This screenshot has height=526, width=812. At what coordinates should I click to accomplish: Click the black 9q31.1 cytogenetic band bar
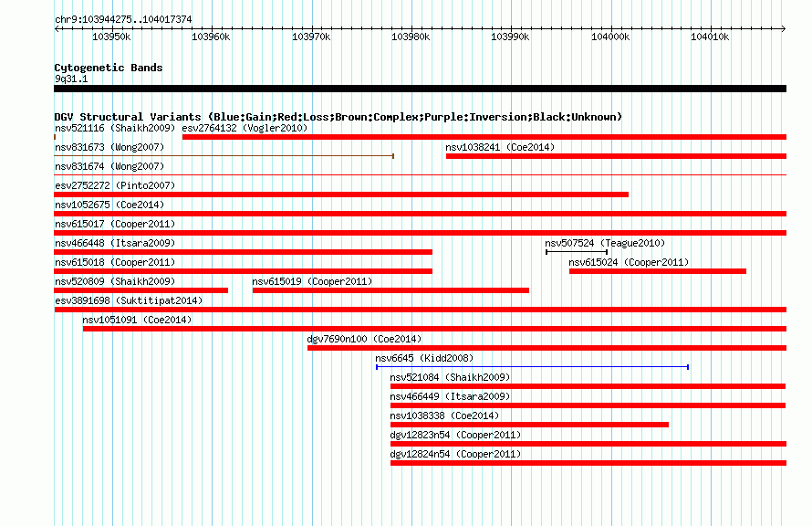[x=420, y=89]
